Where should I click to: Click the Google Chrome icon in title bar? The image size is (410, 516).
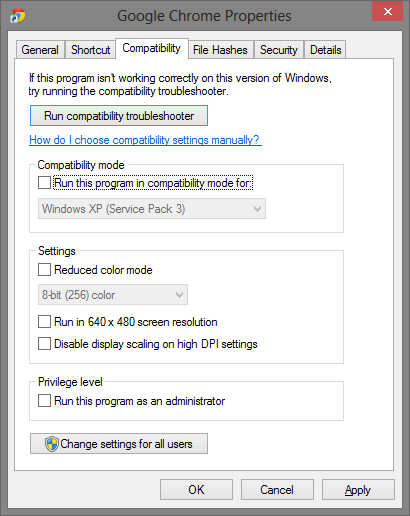click(17, 16)
